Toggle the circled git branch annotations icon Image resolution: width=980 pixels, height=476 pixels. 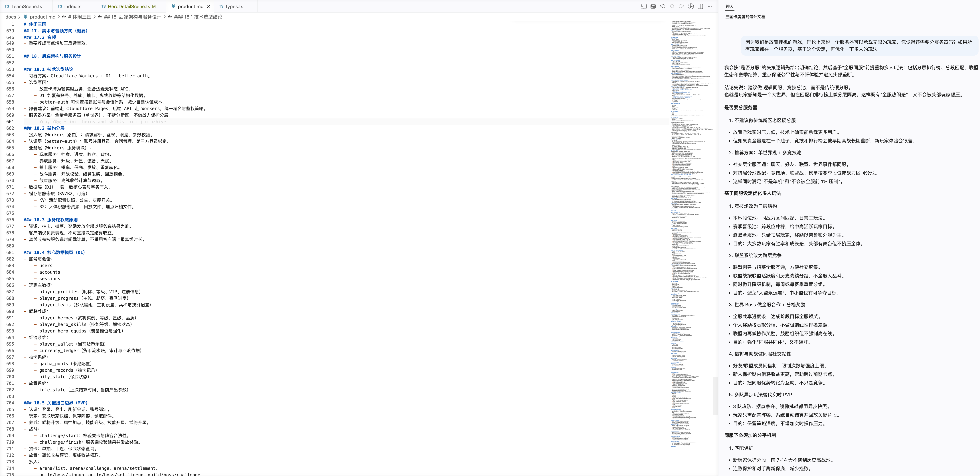(691, 7)
